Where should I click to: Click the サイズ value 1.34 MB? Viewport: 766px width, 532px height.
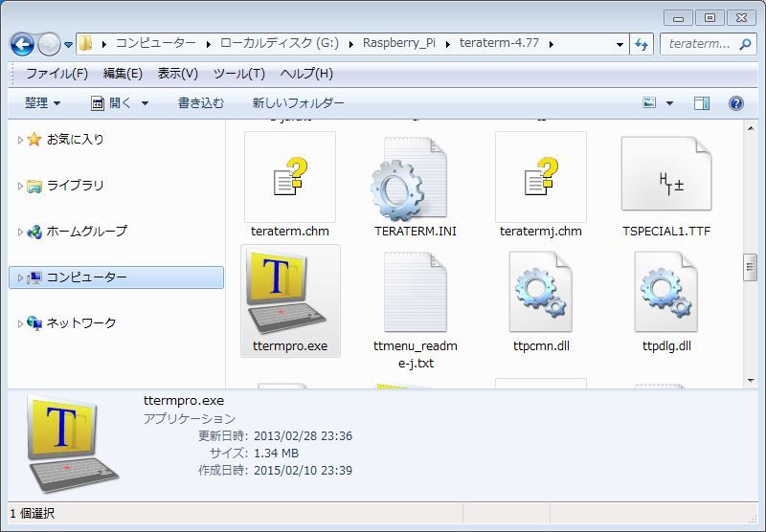coord(276,454)
